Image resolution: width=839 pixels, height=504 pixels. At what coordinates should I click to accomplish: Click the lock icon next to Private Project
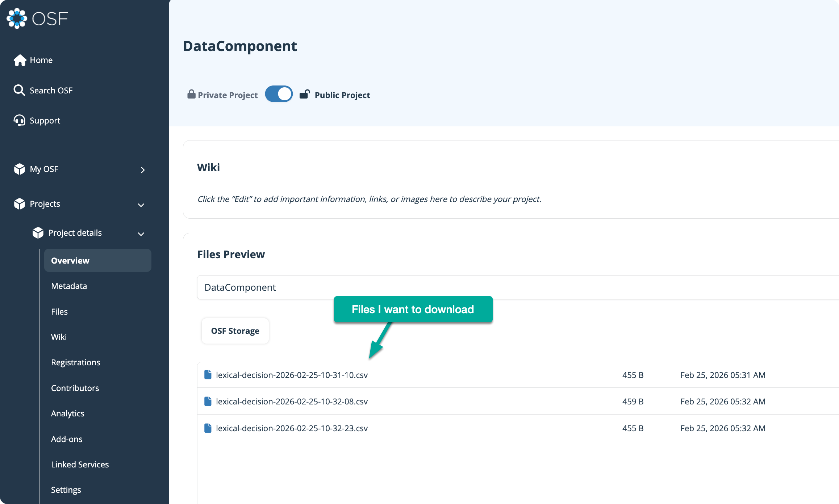[x=191, y=94]
